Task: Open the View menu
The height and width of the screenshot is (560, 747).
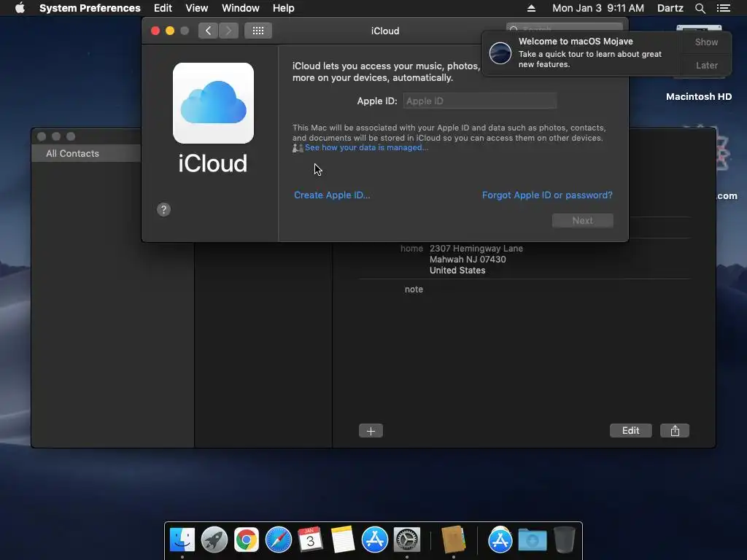Action: pos(196,8)
